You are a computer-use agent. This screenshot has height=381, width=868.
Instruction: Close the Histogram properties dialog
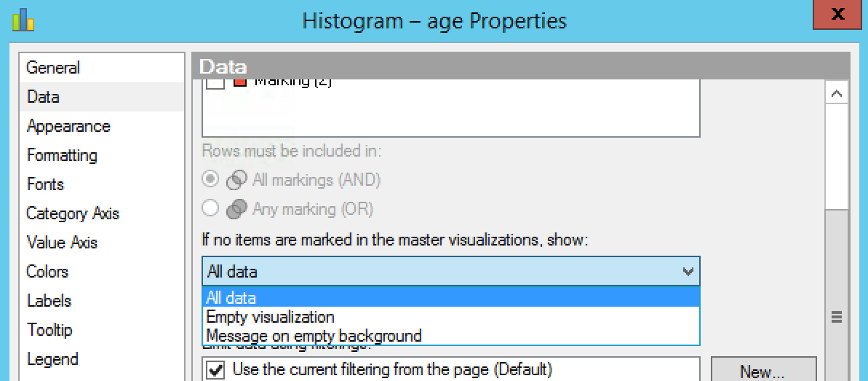click(x=838, y=15)
